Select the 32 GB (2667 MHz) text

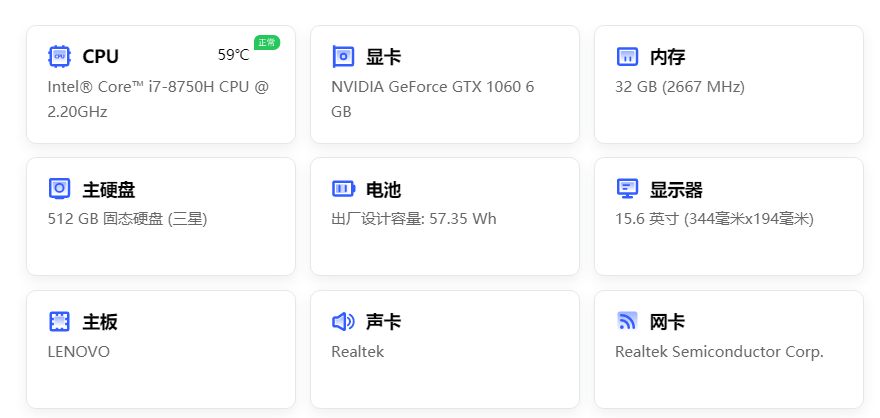click(680, 87)
